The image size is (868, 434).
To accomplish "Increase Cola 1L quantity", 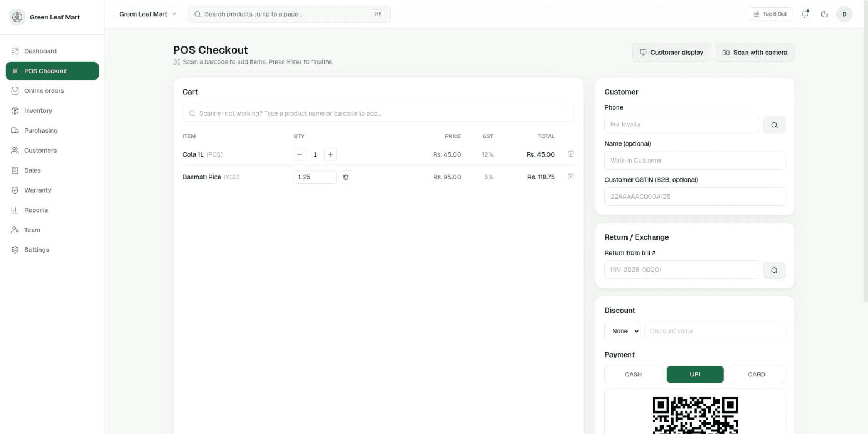I will click(330, 154).
